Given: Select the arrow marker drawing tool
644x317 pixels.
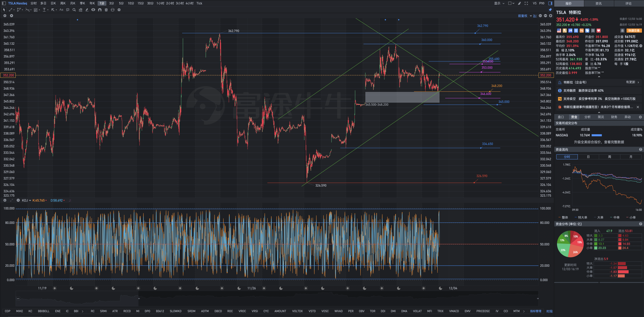Looking at the screenshot, I should 53,10.
